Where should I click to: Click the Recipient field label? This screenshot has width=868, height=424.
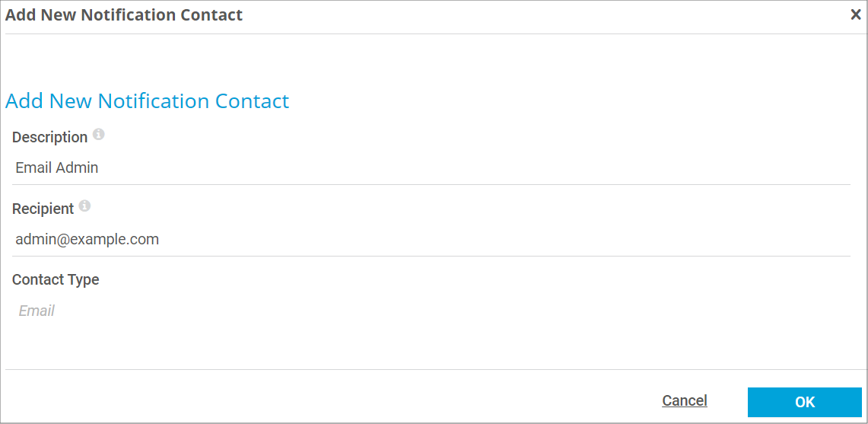[x=43, y=209]
